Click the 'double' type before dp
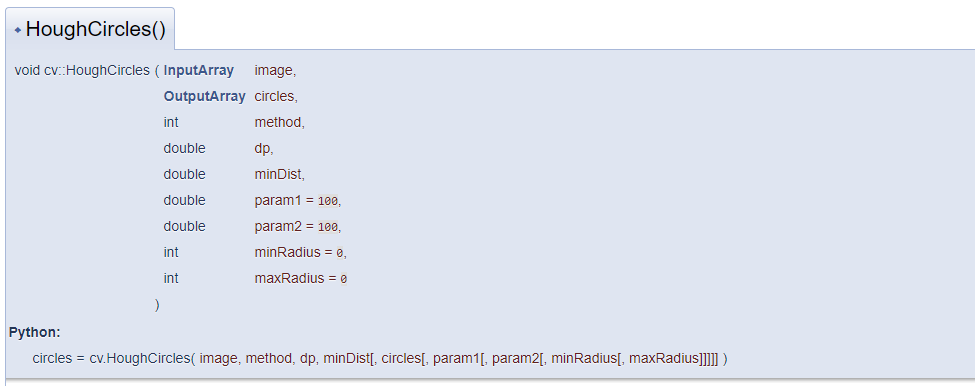Screen dimensions: 975x386 pos(184,149)
